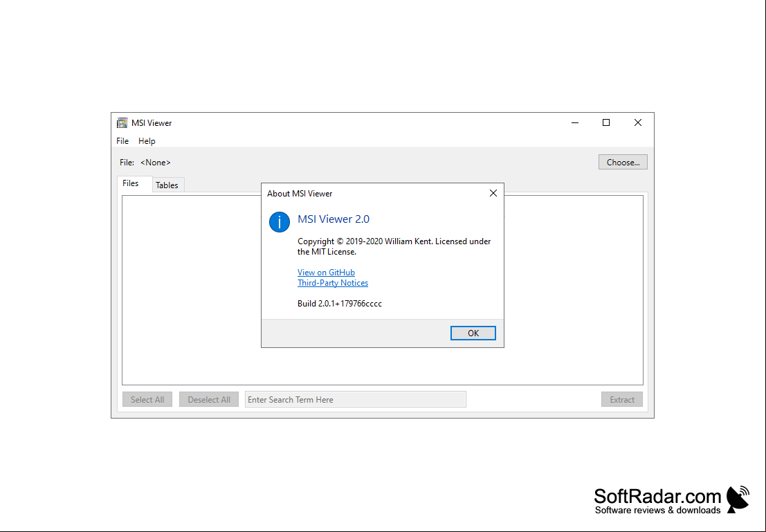Click the Extract button
Screen dimensions: 766x532
click(x=622, y=400)
